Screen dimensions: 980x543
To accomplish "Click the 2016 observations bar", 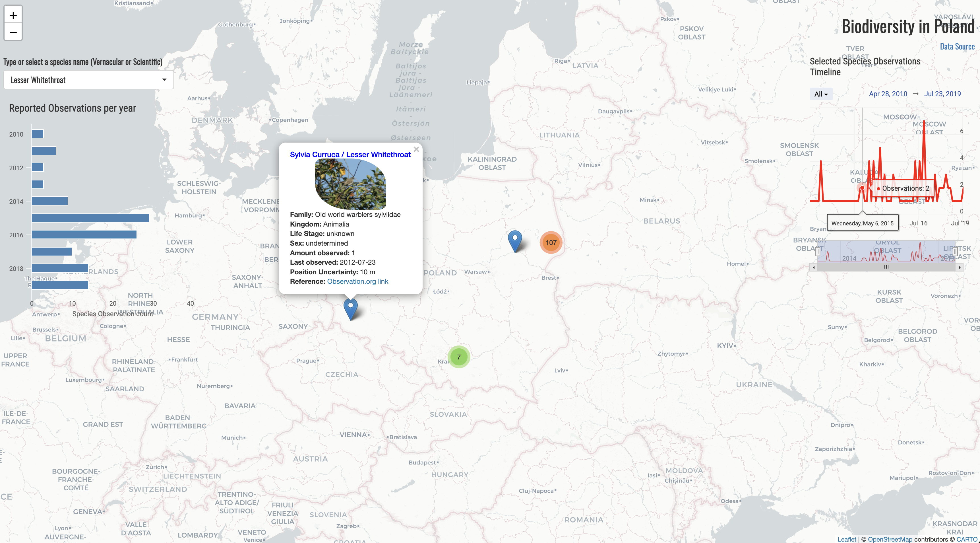I will click(84, 235).
